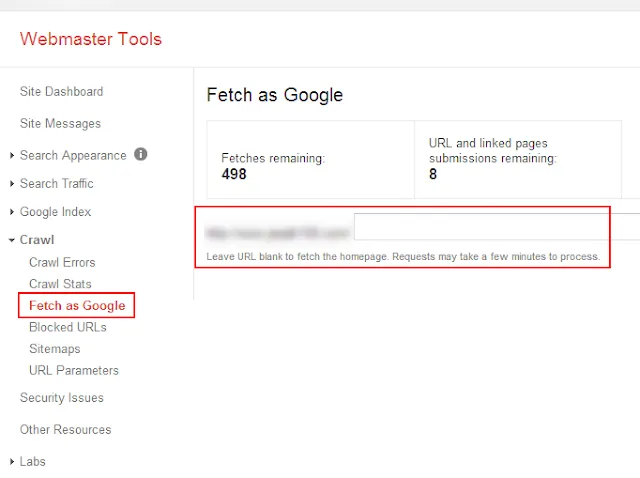The height and width of the screenshot is (478, 640).
Task: Click the Fetches remaining value 498
Action: [234, 174]
